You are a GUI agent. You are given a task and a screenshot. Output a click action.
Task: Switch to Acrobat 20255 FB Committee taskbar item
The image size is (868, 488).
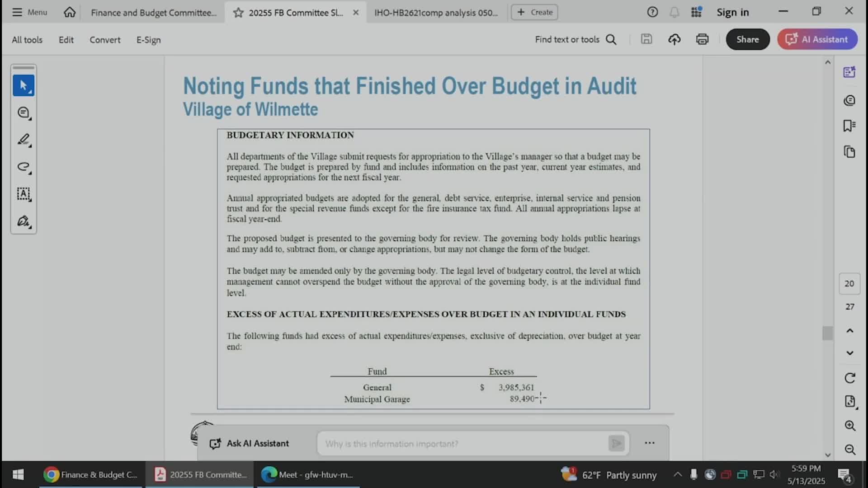201,474
